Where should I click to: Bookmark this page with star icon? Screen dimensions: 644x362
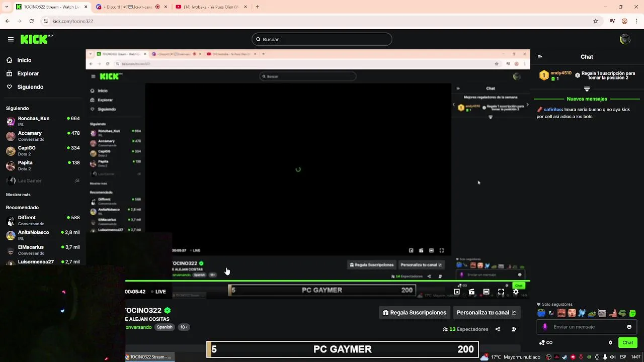[x=596, y=21]
